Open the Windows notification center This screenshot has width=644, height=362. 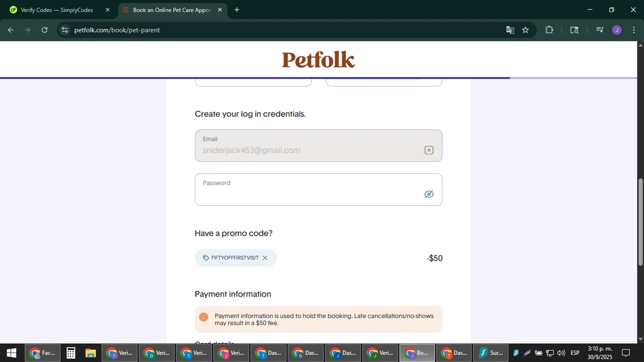[626, 353]
